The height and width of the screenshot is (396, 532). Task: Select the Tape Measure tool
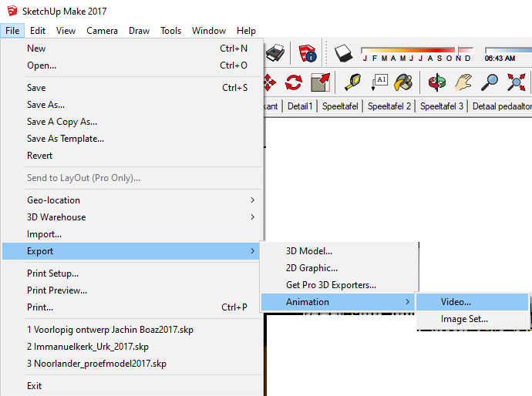tap(353, 82)
